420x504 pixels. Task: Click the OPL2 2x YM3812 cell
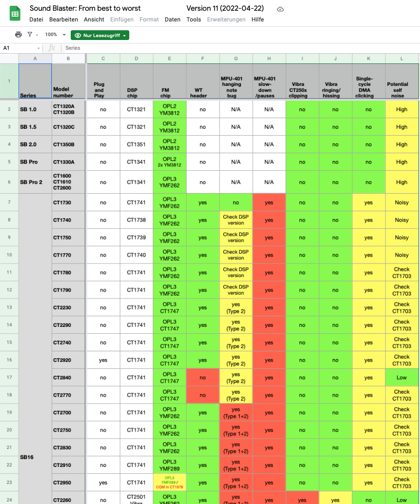click(x=169, y=161)
